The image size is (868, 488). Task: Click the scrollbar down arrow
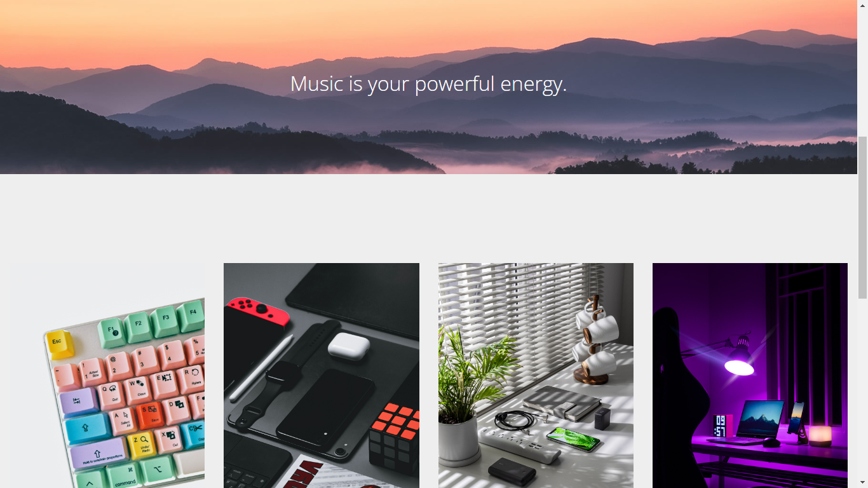click(863, 483)
